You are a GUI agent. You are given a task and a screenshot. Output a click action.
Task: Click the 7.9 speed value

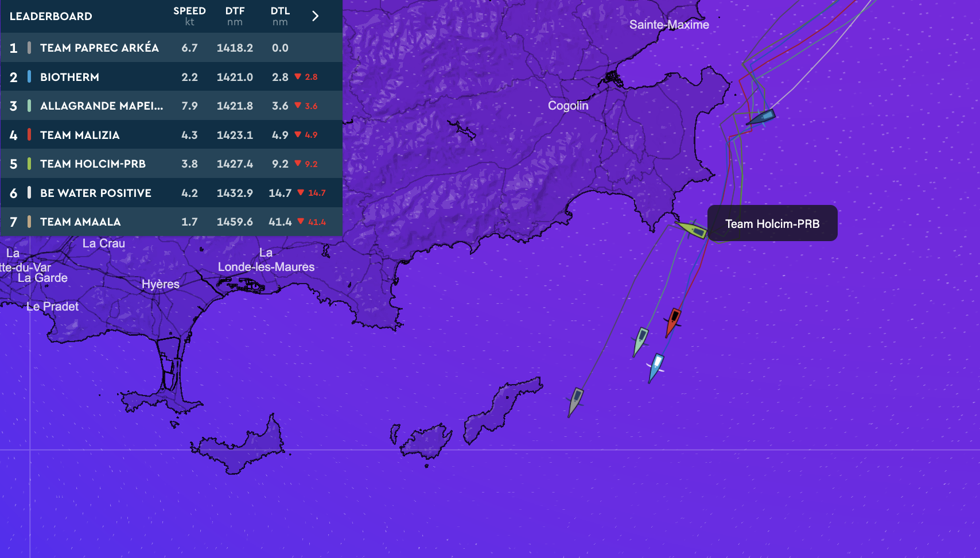189,106
